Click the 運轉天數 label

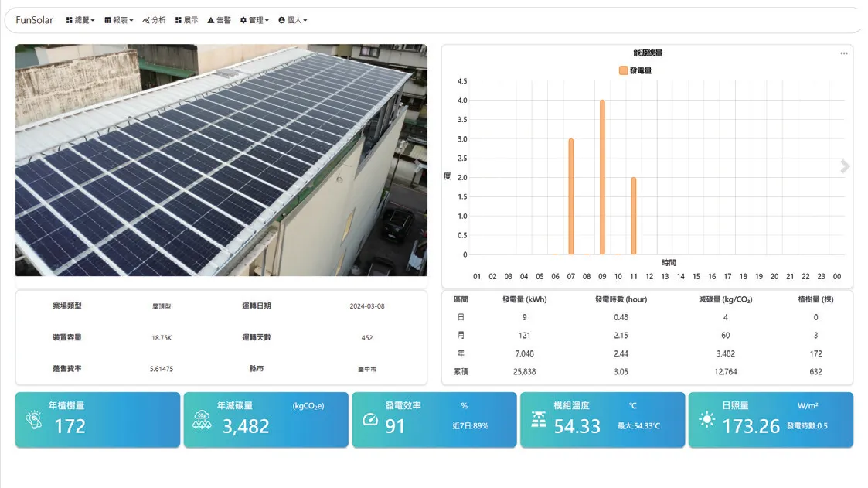point(257,337)
